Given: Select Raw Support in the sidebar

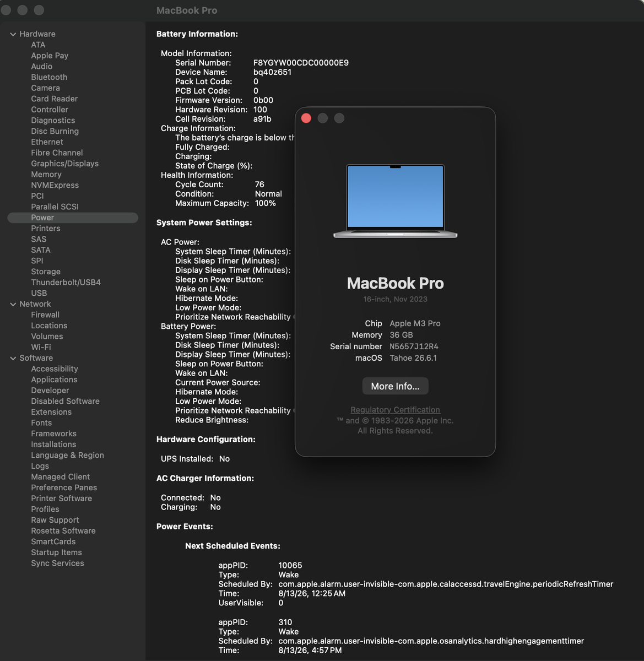Looking at the screenshot, I should [x=55, y=520].
